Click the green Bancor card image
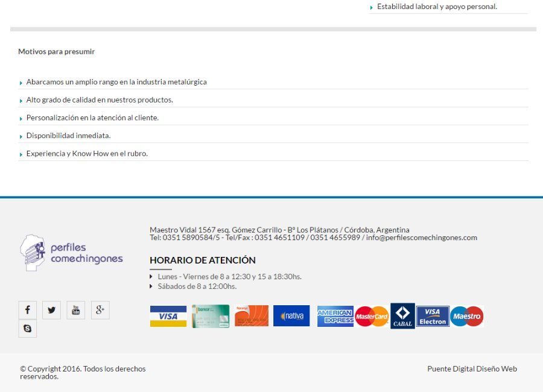 pyautogui.click(x=211, y=316)
